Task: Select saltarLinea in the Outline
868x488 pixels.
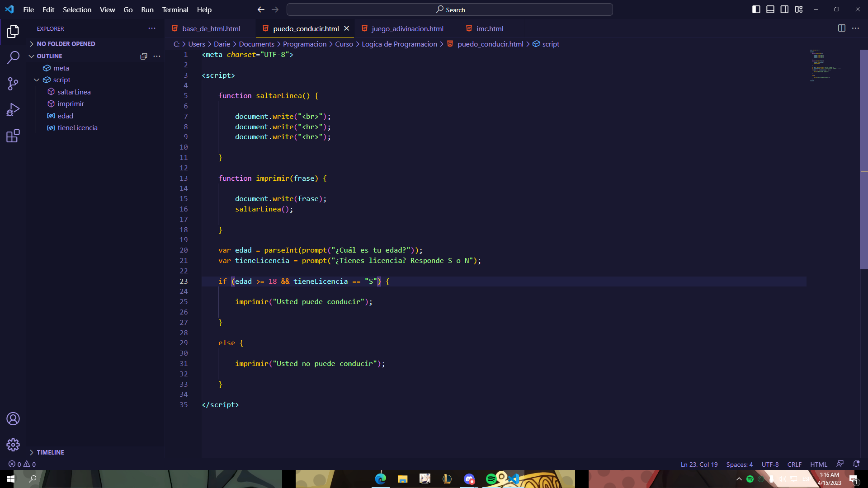Action: [x=74, y=92]
